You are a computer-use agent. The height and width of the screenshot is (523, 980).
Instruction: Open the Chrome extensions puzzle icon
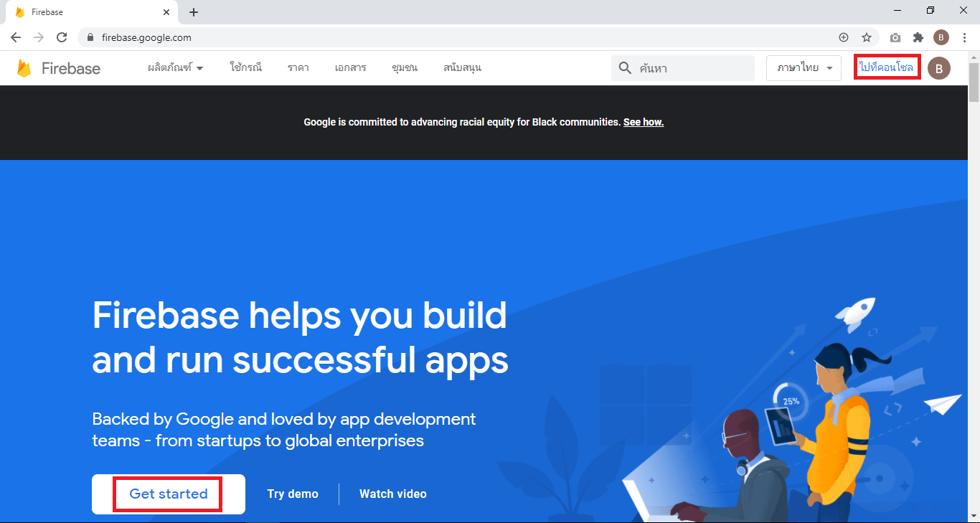[918, 37]
